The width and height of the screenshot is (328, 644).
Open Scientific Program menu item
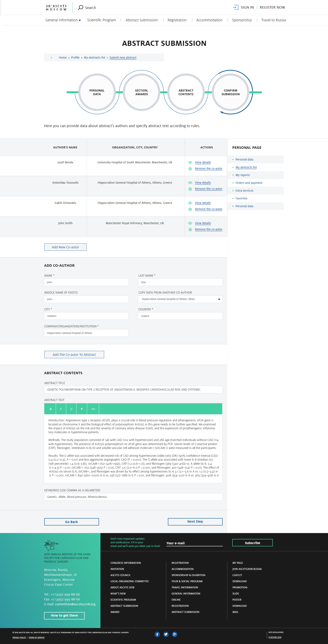(x=101, y=20)
